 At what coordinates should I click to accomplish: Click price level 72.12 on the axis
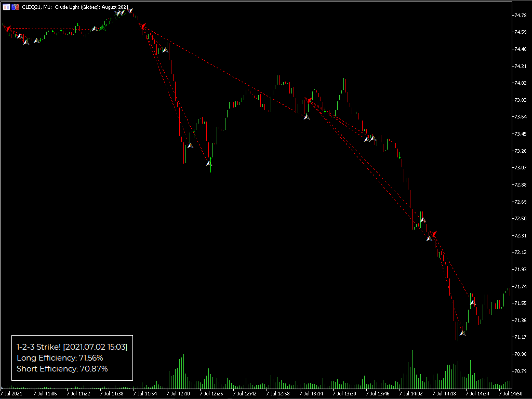click(521, 252)
